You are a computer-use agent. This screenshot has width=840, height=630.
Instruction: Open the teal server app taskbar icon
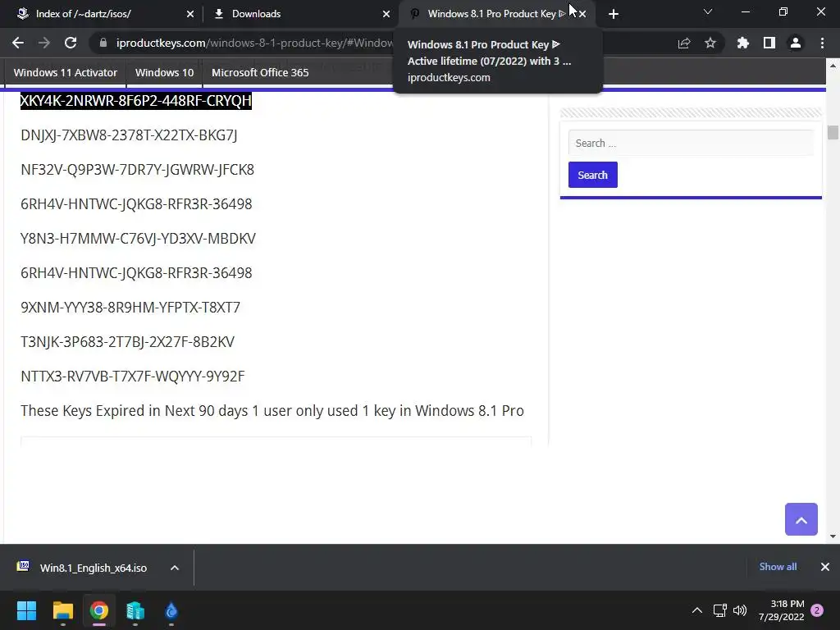[x=135, y=610]
